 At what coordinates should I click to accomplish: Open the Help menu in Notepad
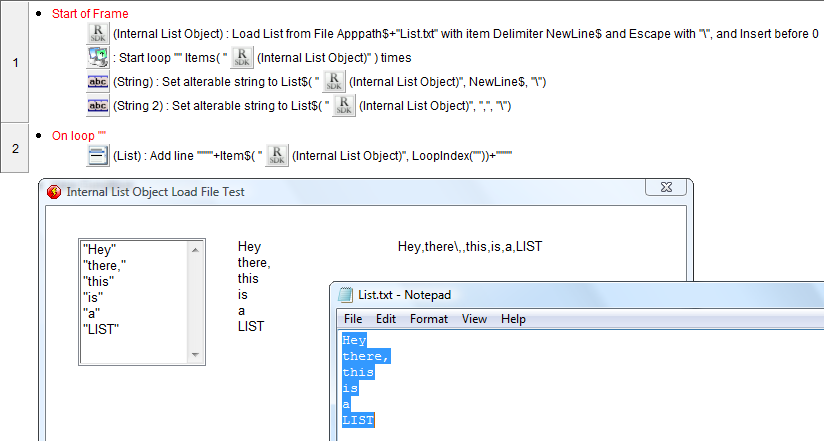tap(513, 319)
